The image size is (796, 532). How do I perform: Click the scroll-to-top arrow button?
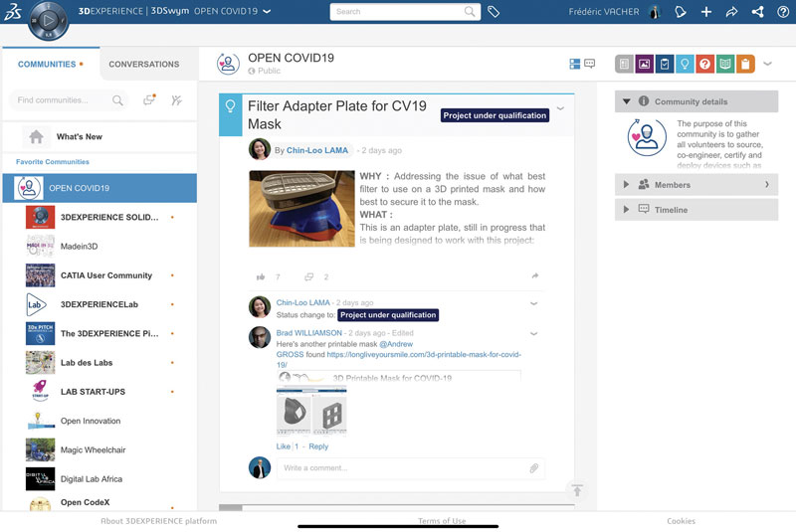[x=577, y=490]
